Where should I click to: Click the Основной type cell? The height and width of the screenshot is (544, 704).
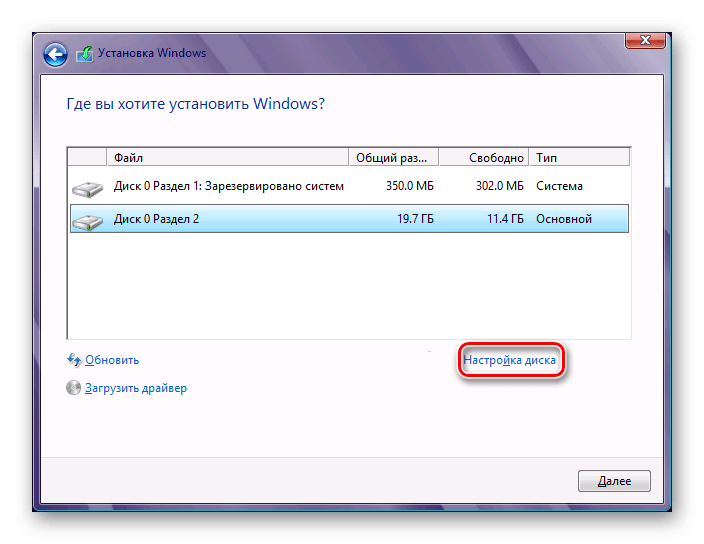(x=564, y=219)
